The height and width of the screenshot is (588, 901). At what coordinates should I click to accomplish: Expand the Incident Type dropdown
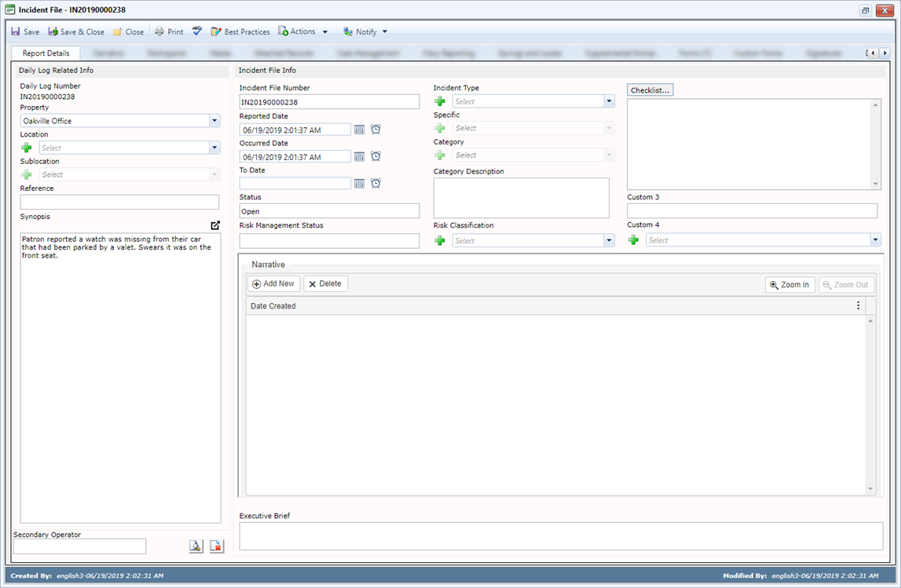point(609,101)
